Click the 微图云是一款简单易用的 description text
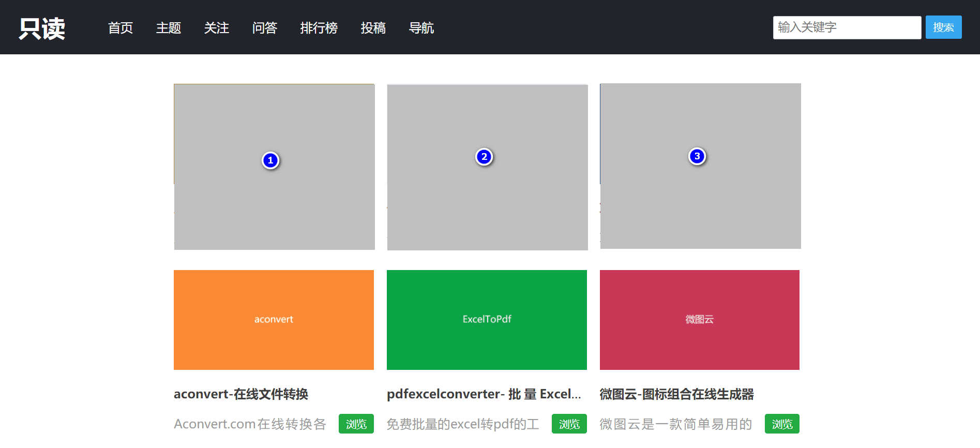The width and height of the screenshot is (980, 448). tap(676, 424)
